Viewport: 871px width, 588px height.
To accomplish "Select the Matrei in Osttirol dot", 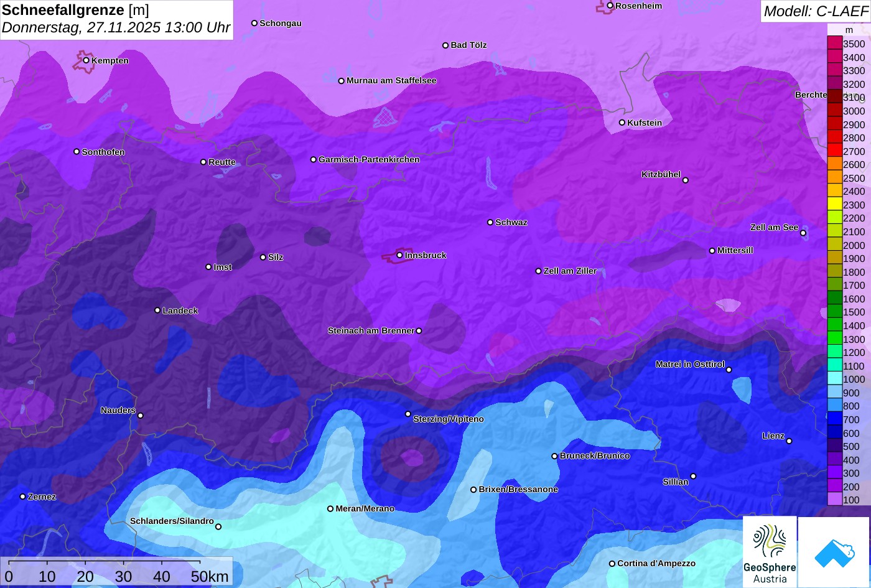I will point(729,370).
